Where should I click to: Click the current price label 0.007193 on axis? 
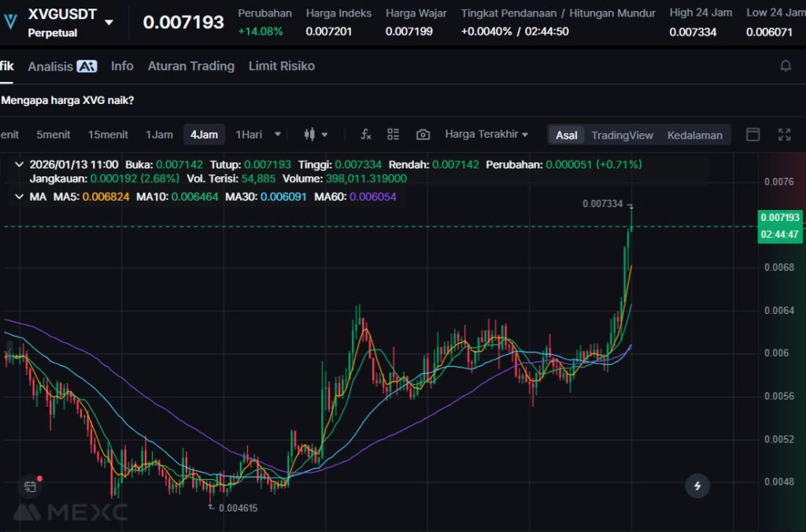click(x=780, y=217)
